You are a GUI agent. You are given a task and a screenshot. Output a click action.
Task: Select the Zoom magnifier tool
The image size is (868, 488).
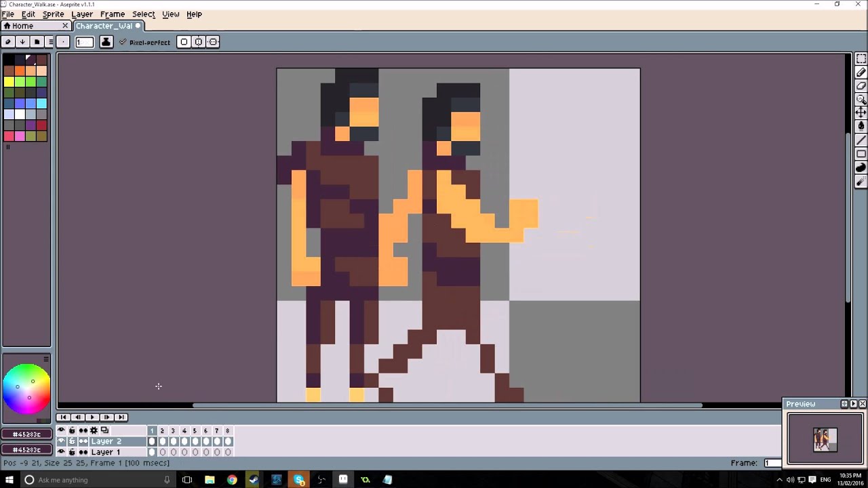tap(861, 100)
